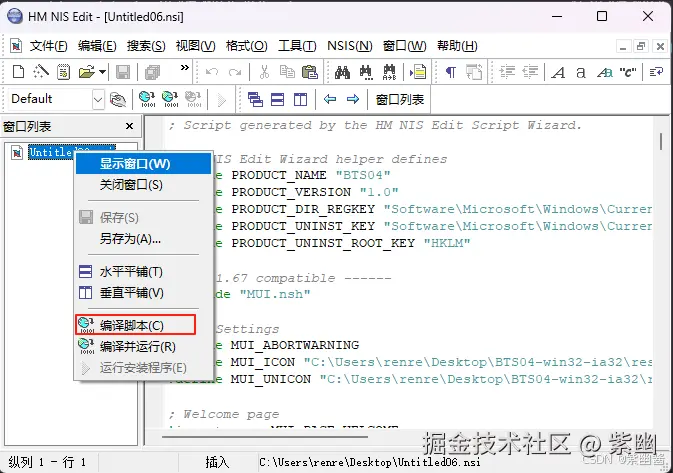Click the Stop compile toolbar icon
This screenshot has height=473, width=673.
point(193,99)
